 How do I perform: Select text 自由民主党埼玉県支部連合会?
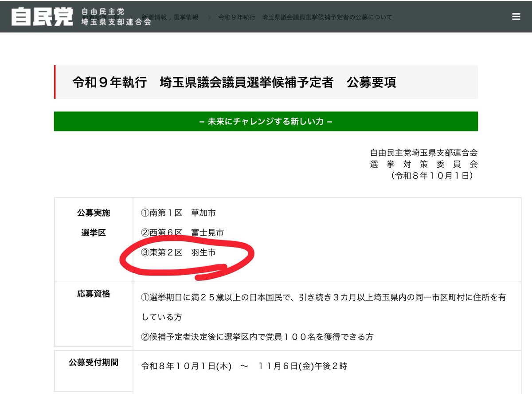424,152
